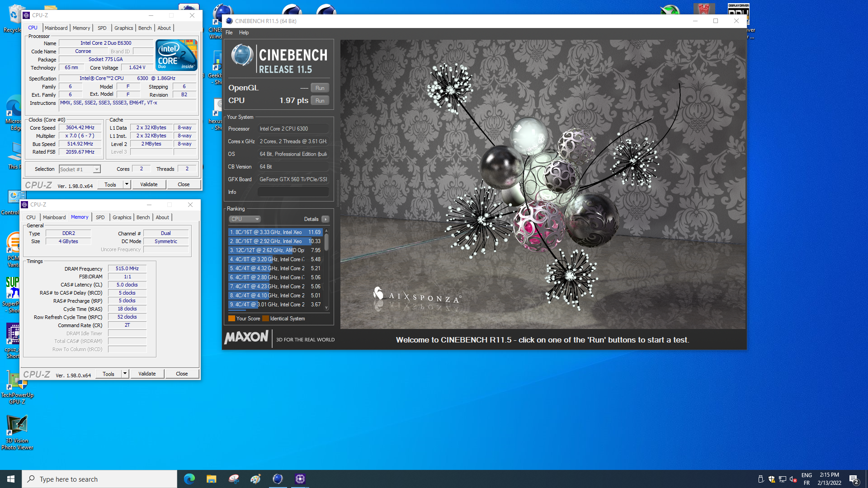Click the ranking list scroll down arrow
The height and width of the screenshot is (488, 868).
(326, 308)
